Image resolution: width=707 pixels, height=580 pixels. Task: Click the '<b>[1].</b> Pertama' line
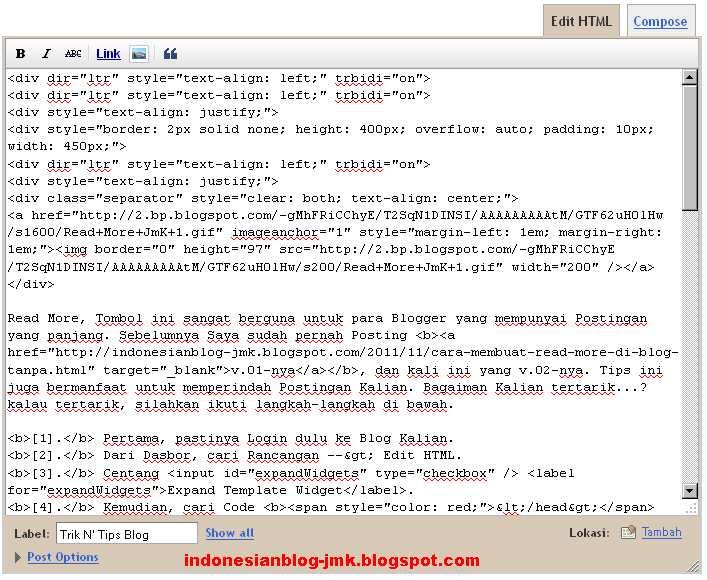pos(230,438)
